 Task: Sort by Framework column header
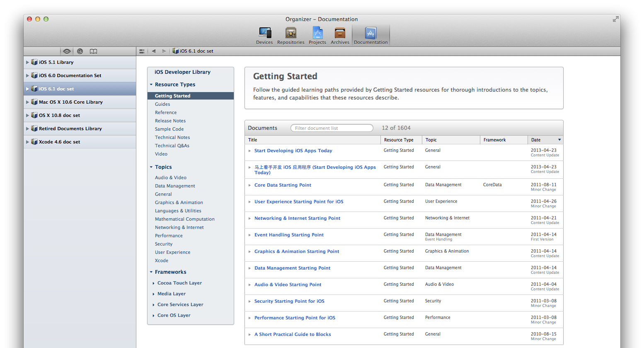(504, 140)
